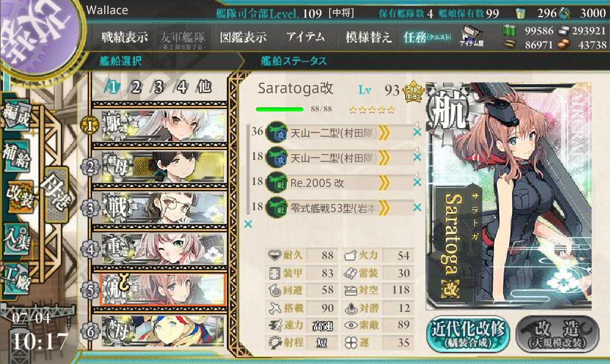Image resolution: width=610 pixels, height=364 pixels.
Task: Switch to fleet tab 2
Action: point(135,87)
